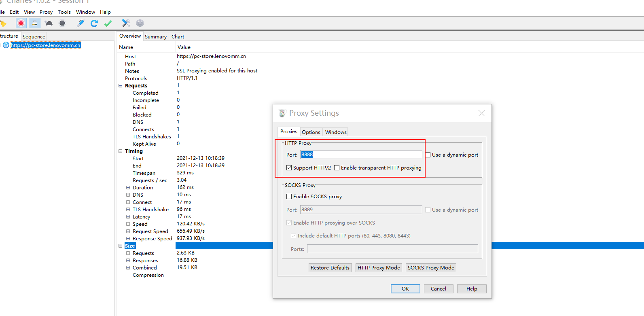
Task: Expand Requests under Size
Action: 128,253
